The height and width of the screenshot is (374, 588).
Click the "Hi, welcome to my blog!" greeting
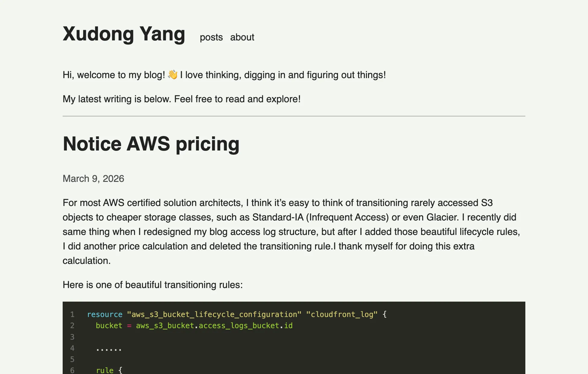pos(114,75)
